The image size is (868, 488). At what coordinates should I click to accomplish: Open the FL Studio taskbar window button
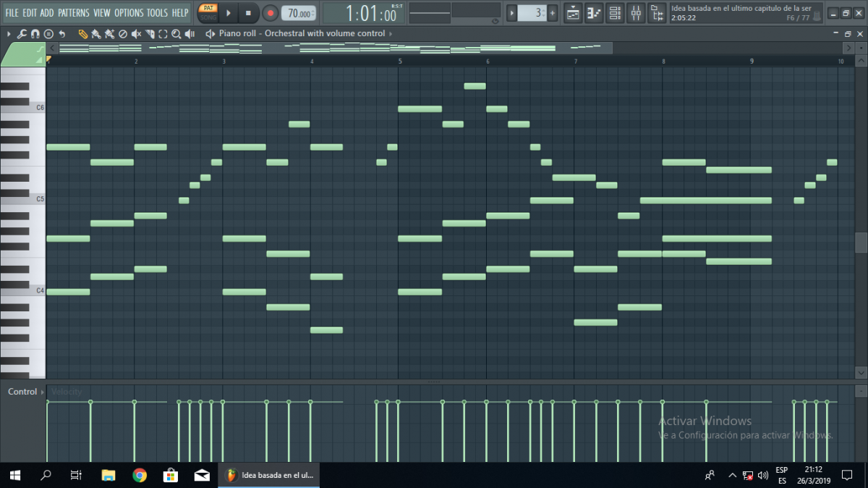tap(268, 475)
